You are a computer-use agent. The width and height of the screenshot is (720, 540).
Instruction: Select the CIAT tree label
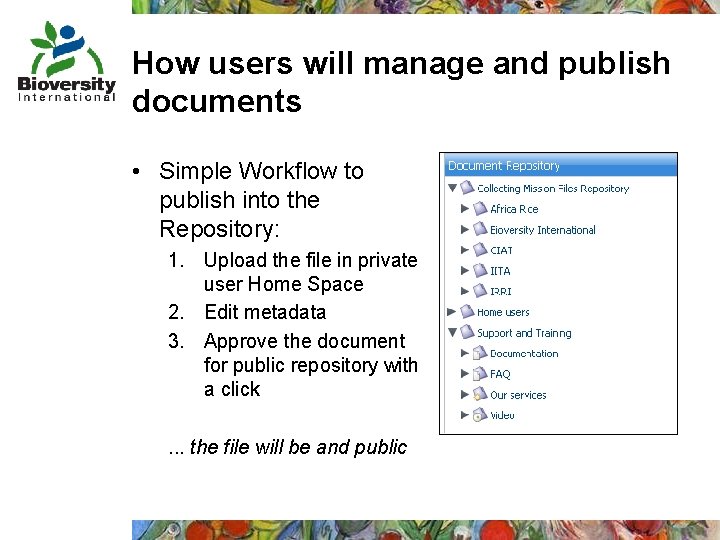point(501,250)
